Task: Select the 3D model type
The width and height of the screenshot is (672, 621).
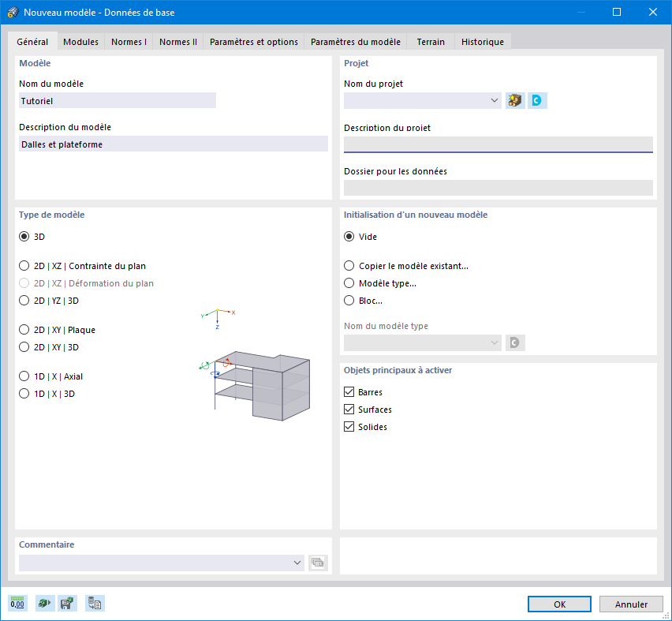Action: [x=24, y=237]
